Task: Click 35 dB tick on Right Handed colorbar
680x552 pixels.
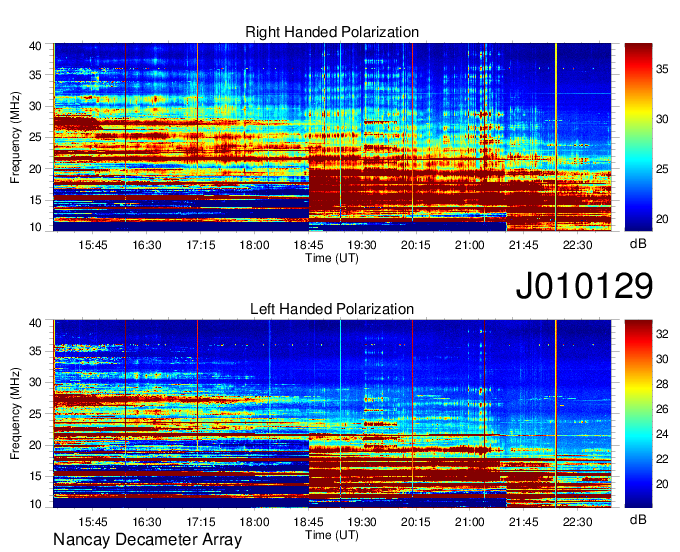Action: [x=662, y=69]
